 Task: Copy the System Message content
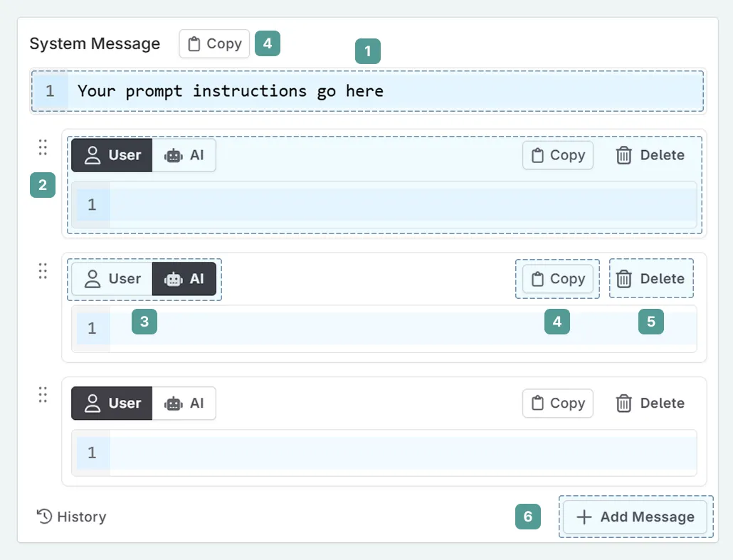click(214, 43)
